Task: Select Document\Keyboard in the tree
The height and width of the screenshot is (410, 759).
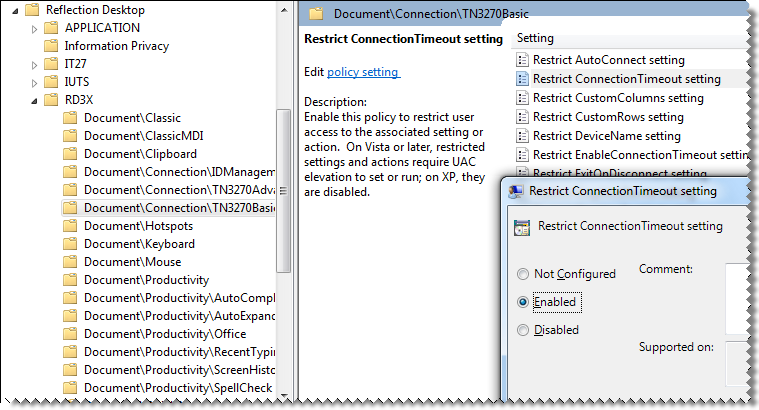Action: coord(139,244)
